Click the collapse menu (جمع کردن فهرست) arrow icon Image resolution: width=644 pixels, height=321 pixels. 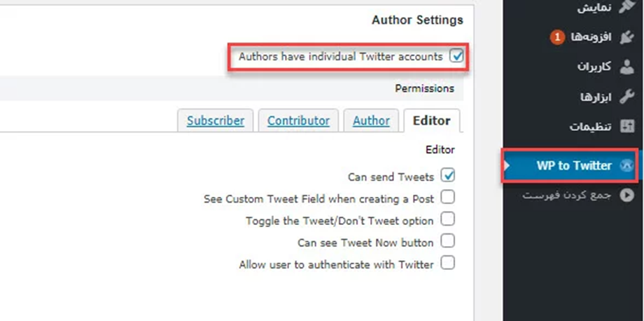coord(627,196)
